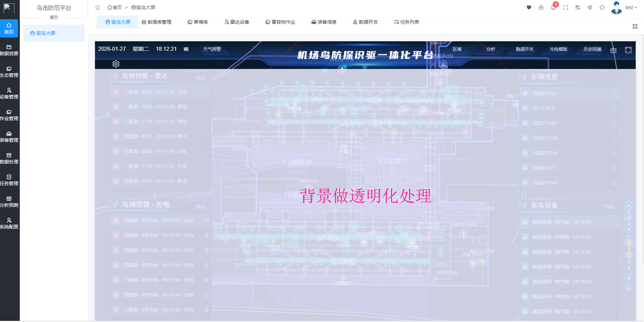The width and height of the screenshot is (644, 322).
Task: Click the 跑道开关 button
Action: 524,49
